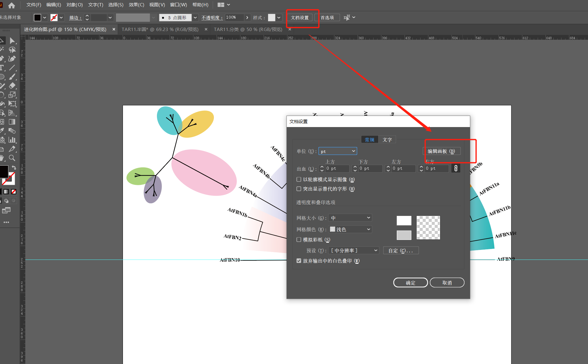Viewport: 588px width, 364px height.
Task: Select the Direct Selection tool
Action: (x=12, y=41)
